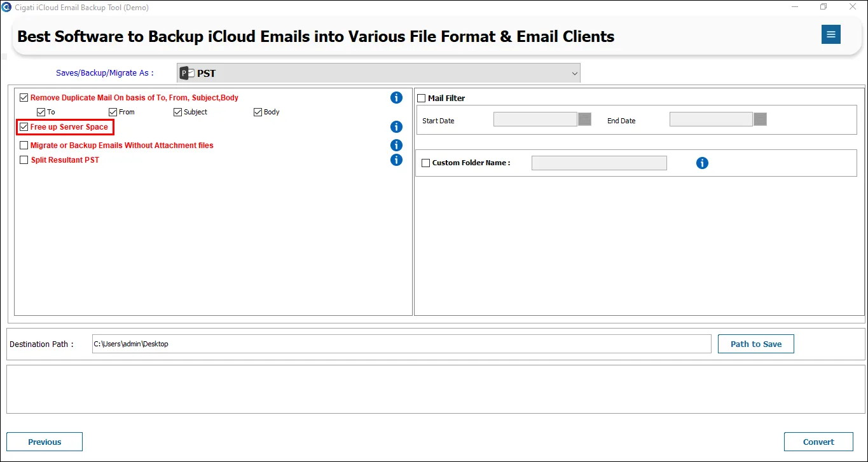Screen dimensions: 868x462
Task: Click the End Date field
Action: pyautogui.click(x=711, y=119)
